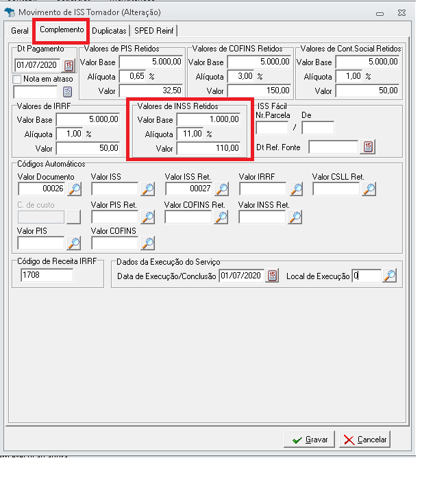
Task: Click COFINS Retidos Valor 150,00 field
Action: (259, 91)
